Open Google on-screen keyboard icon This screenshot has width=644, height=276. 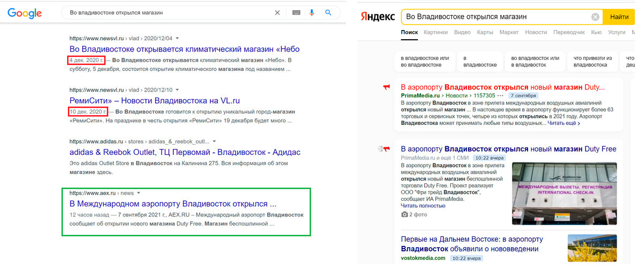(296, 12)
